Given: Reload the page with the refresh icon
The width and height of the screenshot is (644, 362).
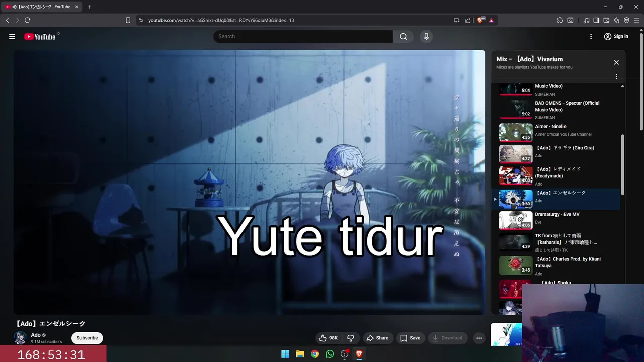Looking at the screenshot, I should click(x=27, y=20).
